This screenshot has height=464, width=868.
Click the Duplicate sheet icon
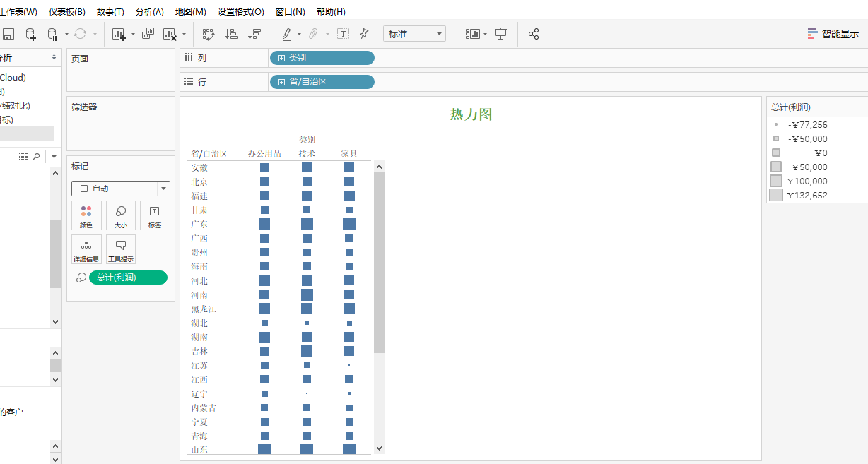(x=148, y=33)
